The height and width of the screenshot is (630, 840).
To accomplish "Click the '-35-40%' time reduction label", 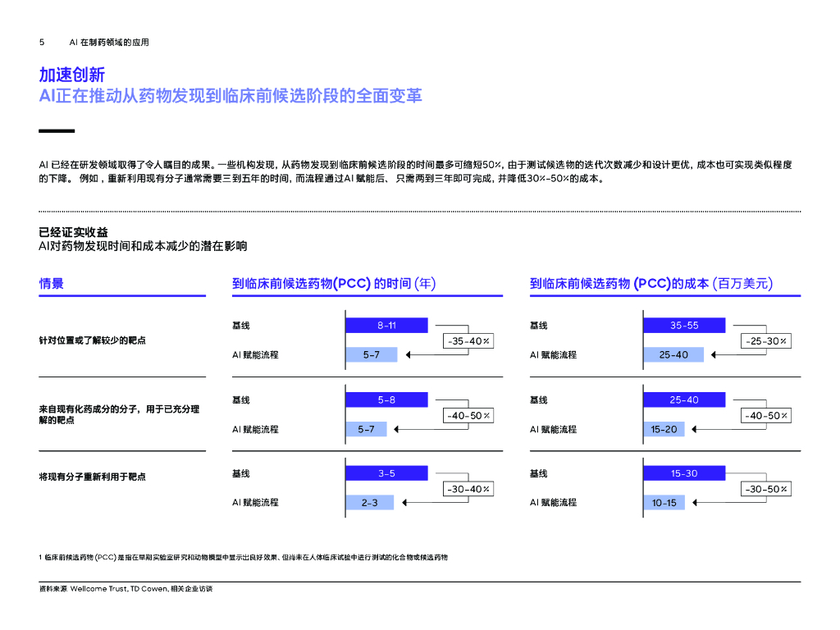I will (x=468, y=340).
